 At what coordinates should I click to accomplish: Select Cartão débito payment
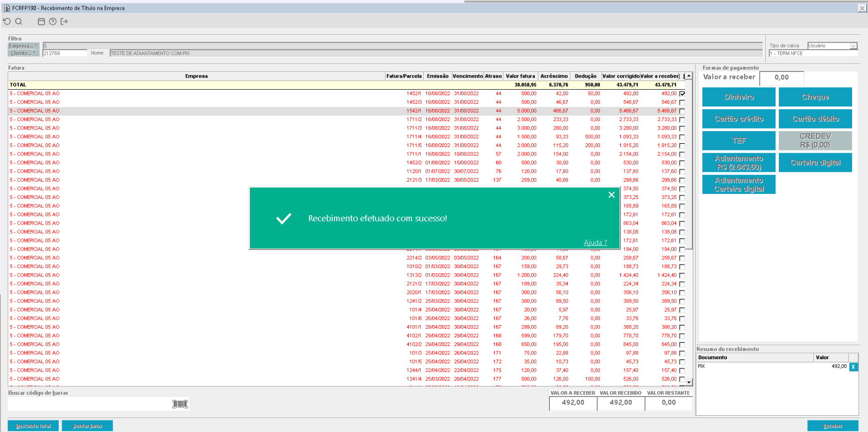(815, 119)
